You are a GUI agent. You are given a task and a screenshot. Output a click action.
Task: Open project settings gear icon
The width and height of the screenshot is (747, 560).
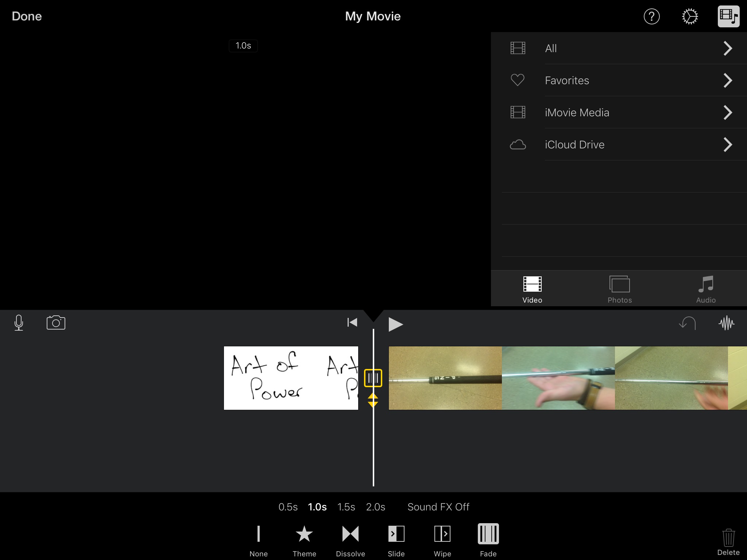pyautogui.click(x=690, y=16)
